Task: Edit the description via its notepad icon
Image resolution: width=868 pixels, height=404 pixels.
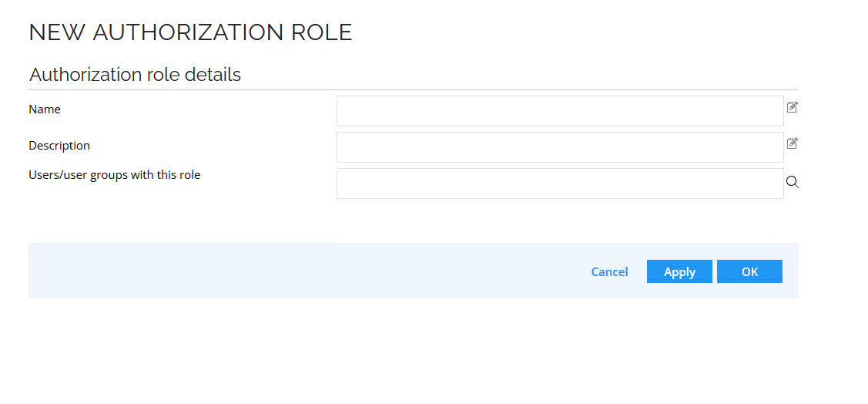Action: [x=793, y=143]
